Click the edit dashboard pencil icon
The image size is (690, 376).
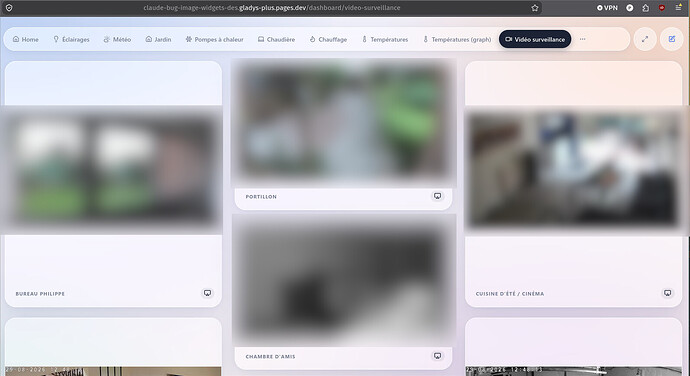[x=672, y=39]
